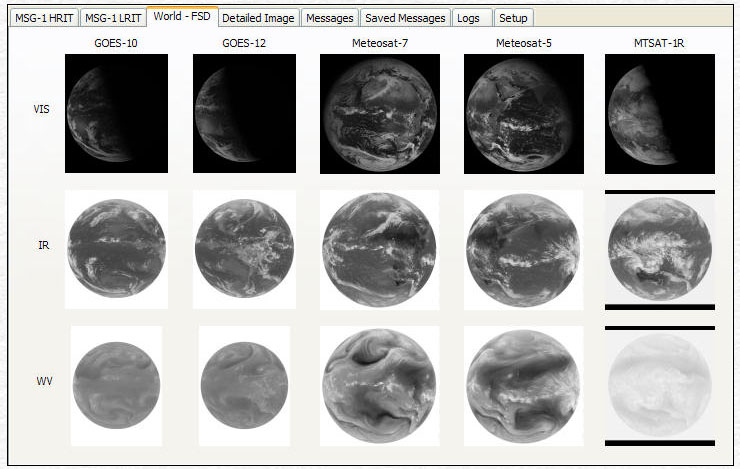Image resolution: width=740 pixels, height=469 pixels.
Task: Open the Saved Messages tab
Action: pos(405,18)
